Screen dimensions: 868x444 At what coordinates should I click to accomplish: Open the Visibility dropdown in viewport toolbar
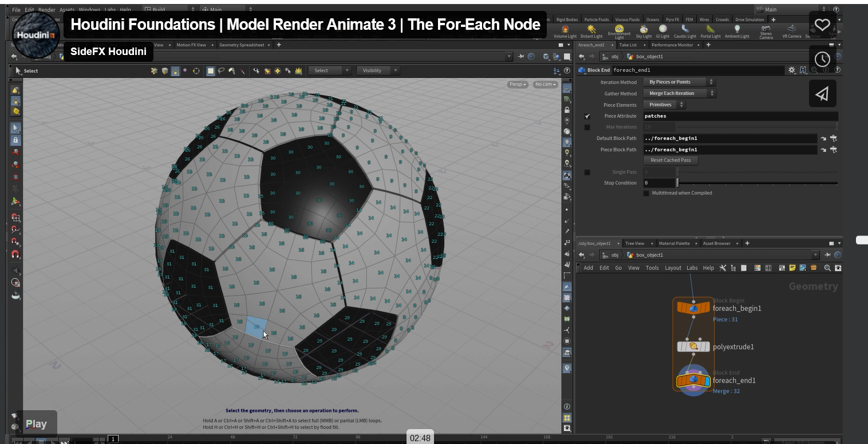(378, 70)
